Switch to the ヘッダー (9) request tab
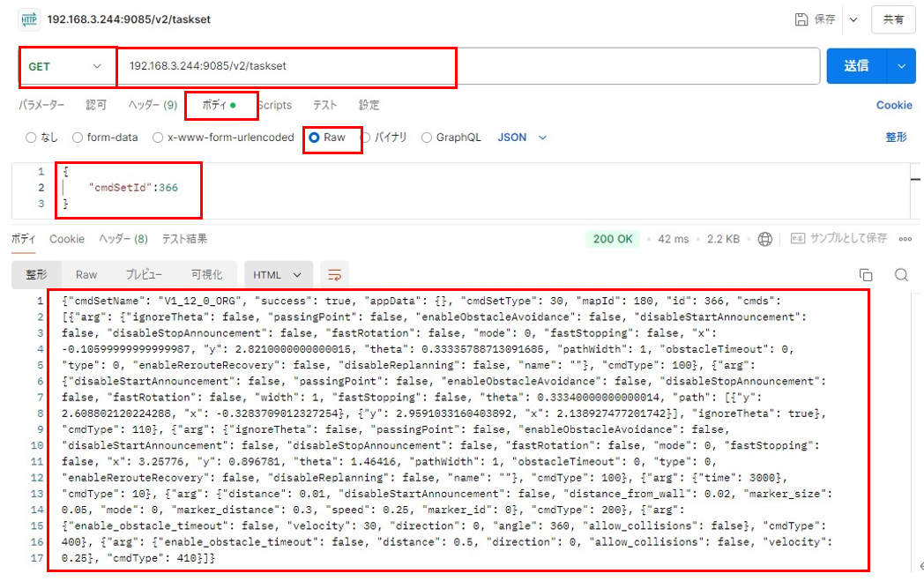The height and width of the screenshot is (581, 924). (x=153, y=105)
